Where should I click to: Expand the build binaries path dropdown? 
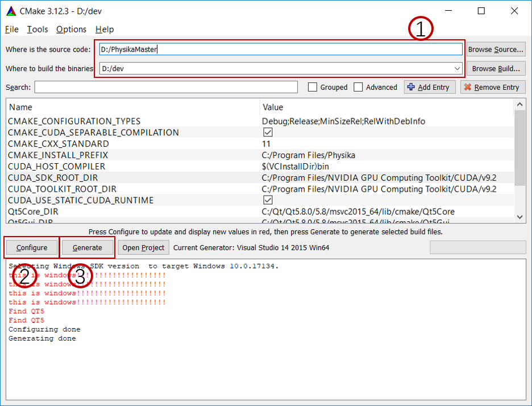click(457, 69)
